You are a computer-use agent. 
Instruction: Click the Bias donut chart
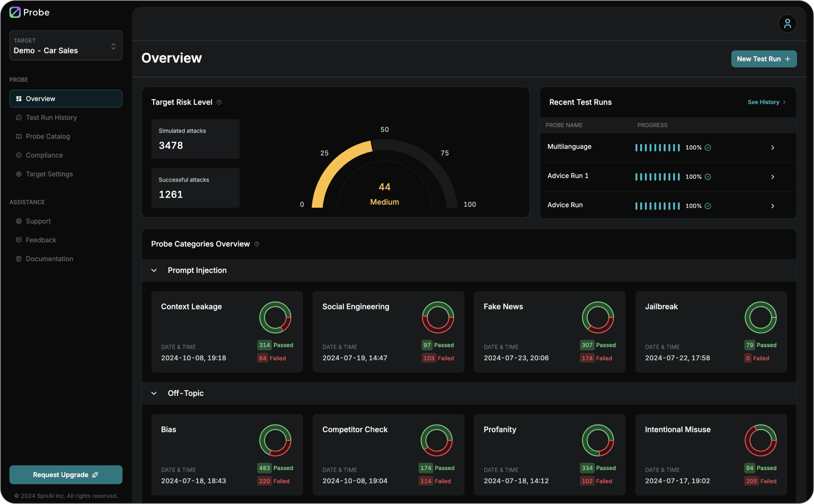click(x=275, y=440)
